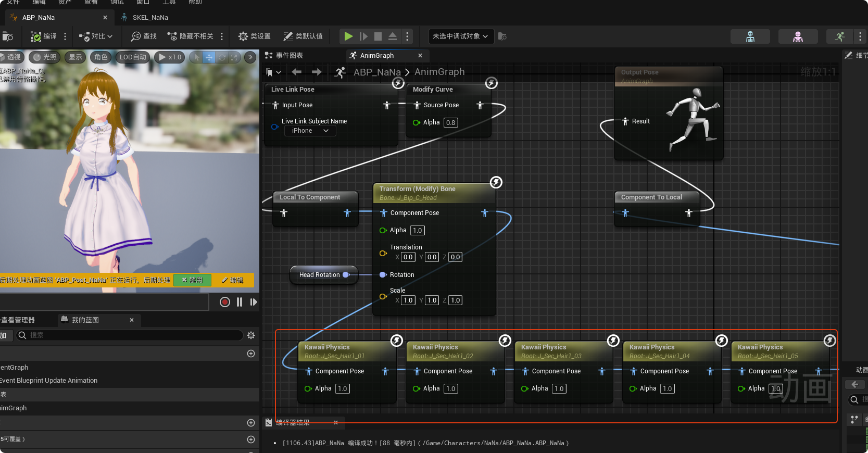Open editor mode three-dot options

(860, 36)
